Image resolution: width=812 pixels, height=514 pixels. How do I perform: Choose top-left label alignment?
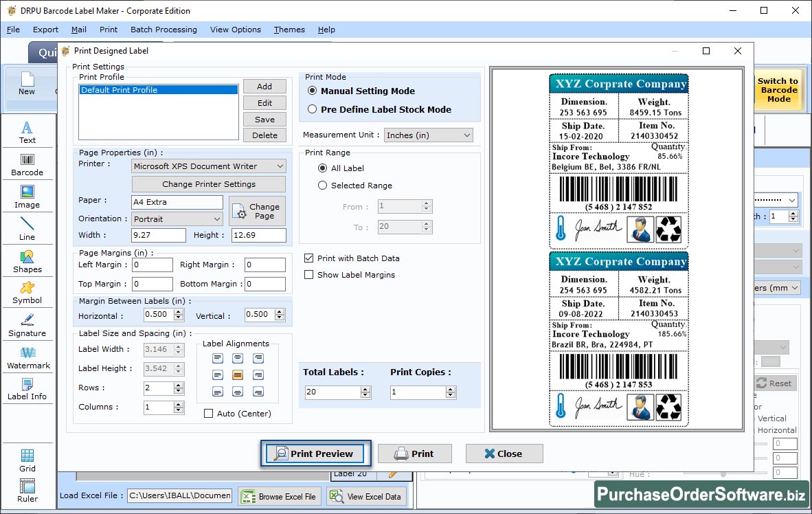(218, 358)
